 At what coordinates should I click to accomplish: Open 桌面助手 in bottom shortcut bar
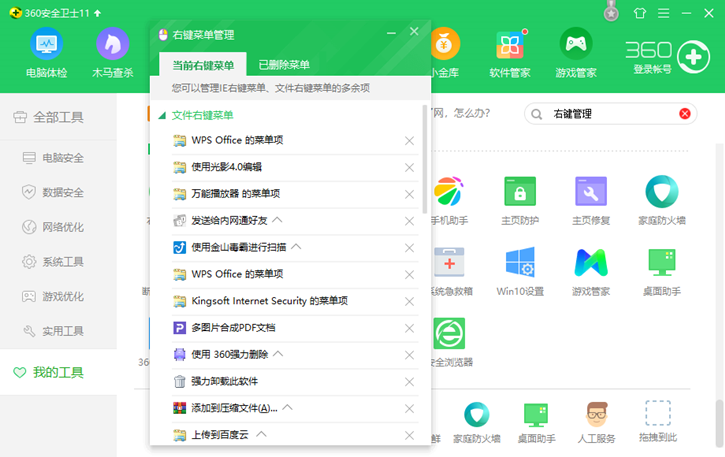tap(536, 414)
